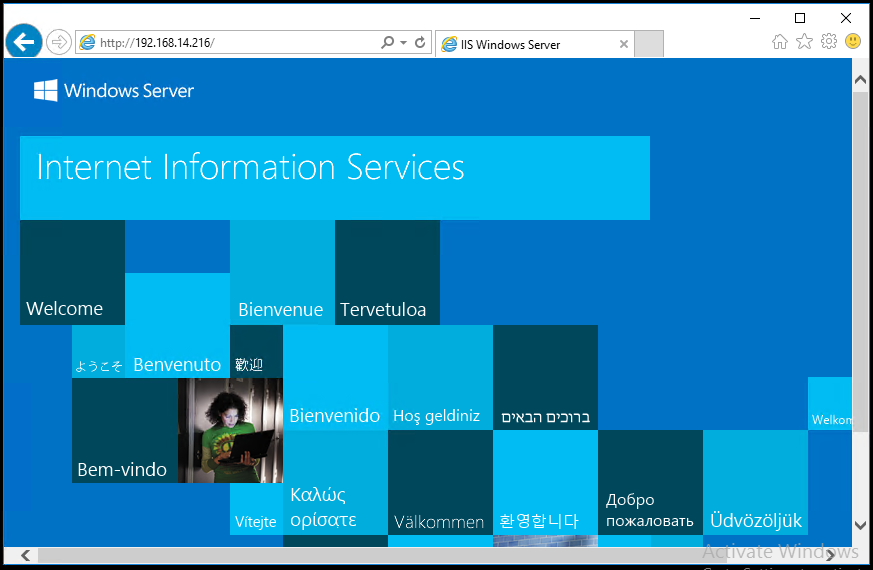Close the Internet Explorer window

[x=846, y=18]
